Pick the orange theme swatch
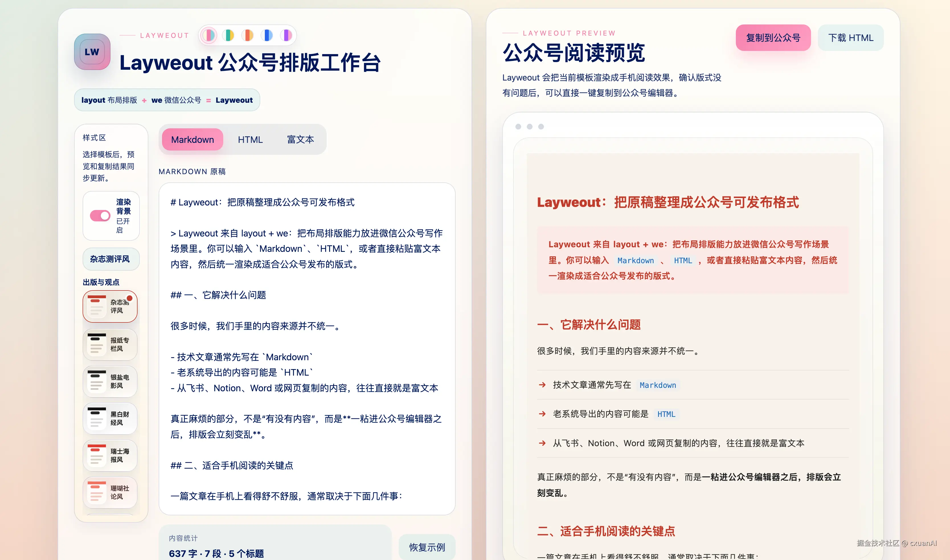950x560 pixels. coord(247,36)
